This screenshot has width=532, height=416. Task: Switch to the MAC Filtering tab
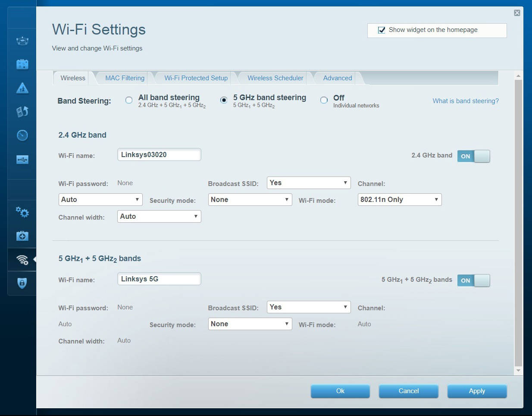tap(125, 78)
